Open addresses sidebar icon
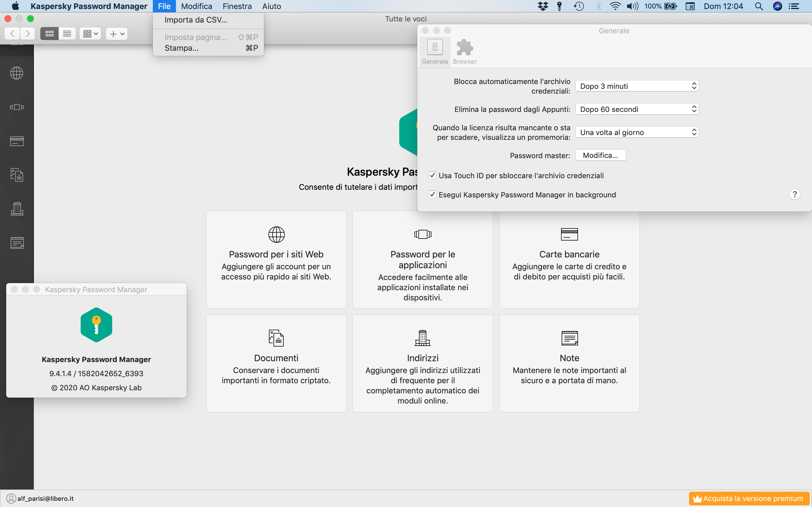This screenshot has height=507, width=812. [x=16, y=209]
